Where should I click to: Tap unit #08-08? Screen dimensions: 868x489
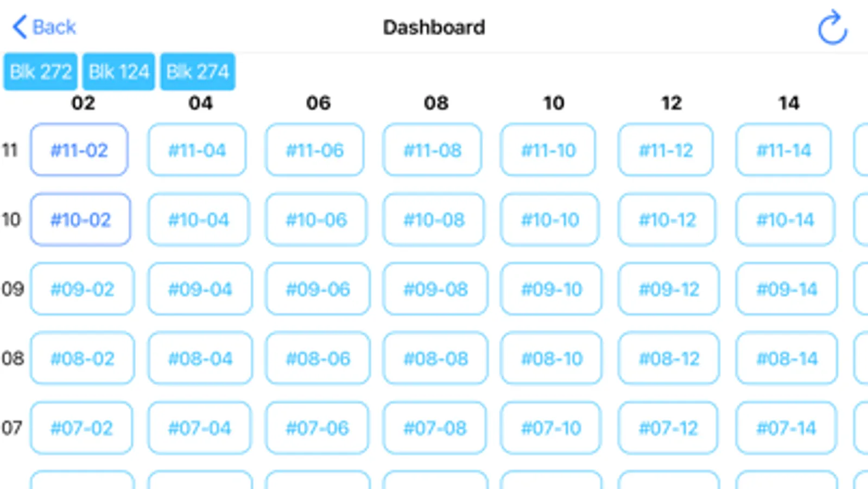pyautogui.click(x=435, y=359)
